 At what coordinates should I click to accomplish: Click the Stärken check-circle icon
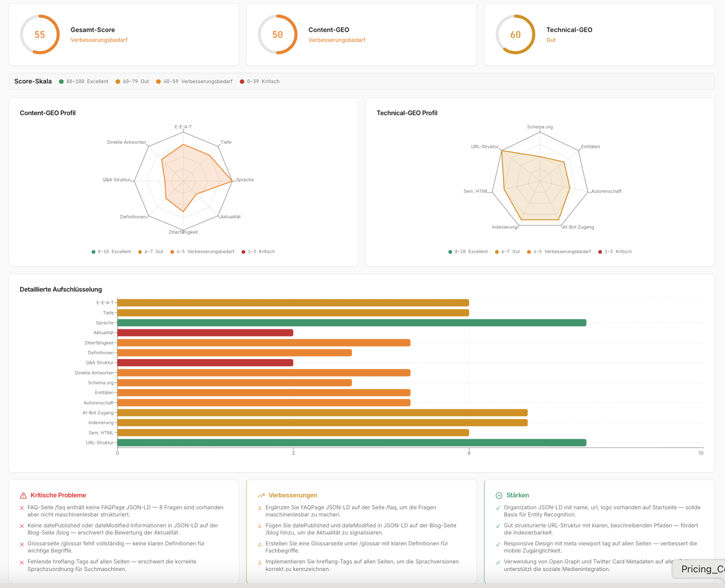[499, 495]
